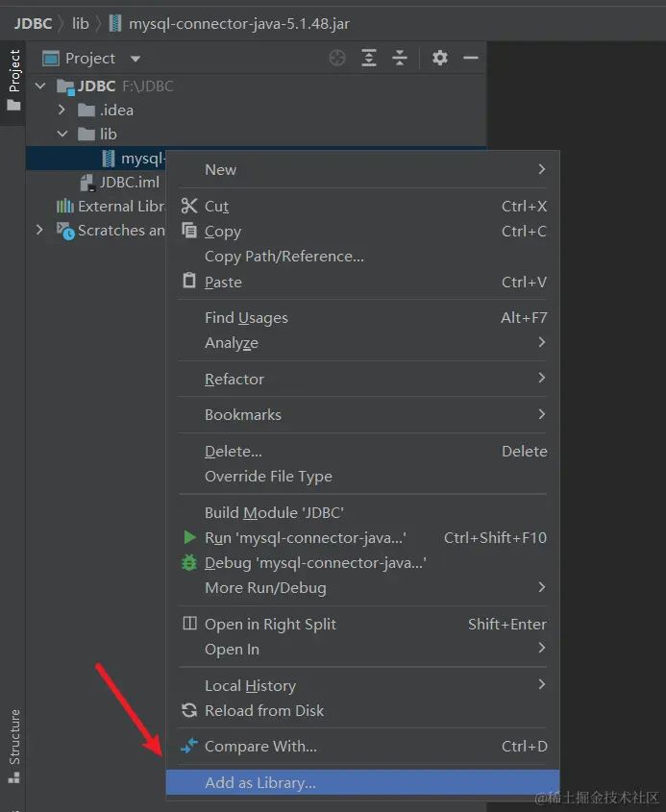Open the Refactor submenu
The image size is (666, 812).
click(234, 380)
